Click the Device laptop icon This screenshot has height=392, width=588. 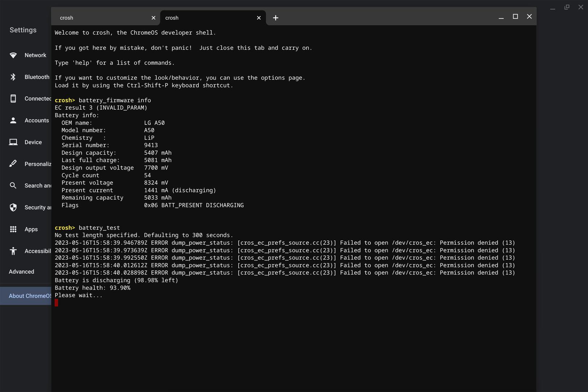13,142
